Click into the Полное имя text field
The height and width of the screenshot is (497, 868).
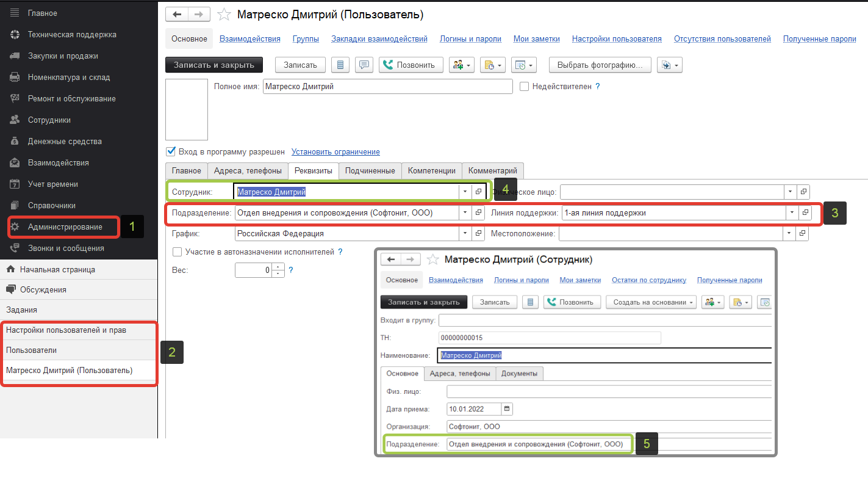coord(387,87)
